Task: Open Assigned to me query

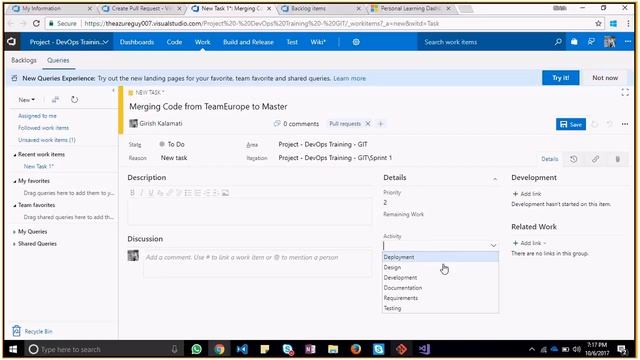Action: [37, 116]
